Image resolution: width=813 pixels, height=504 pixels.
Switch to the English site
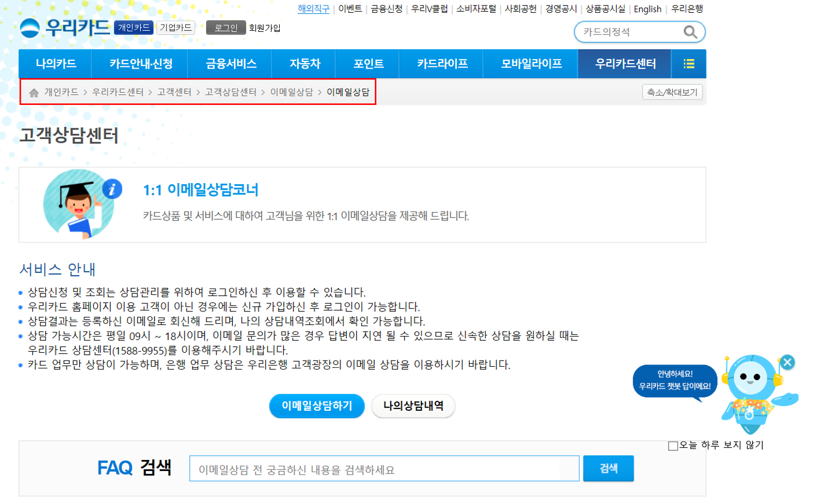tap(647, 9)
